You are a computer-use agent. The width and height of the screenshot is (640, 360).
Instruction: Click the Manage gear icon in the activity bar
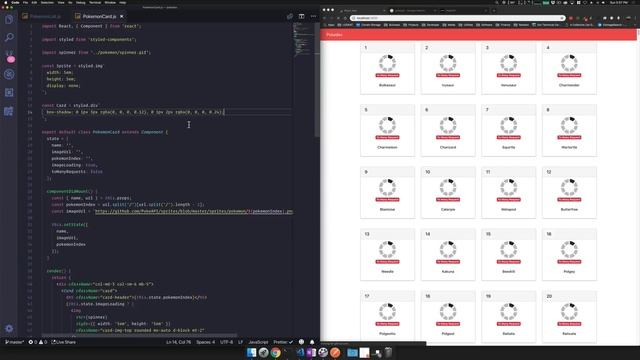(x=9, y=329)
